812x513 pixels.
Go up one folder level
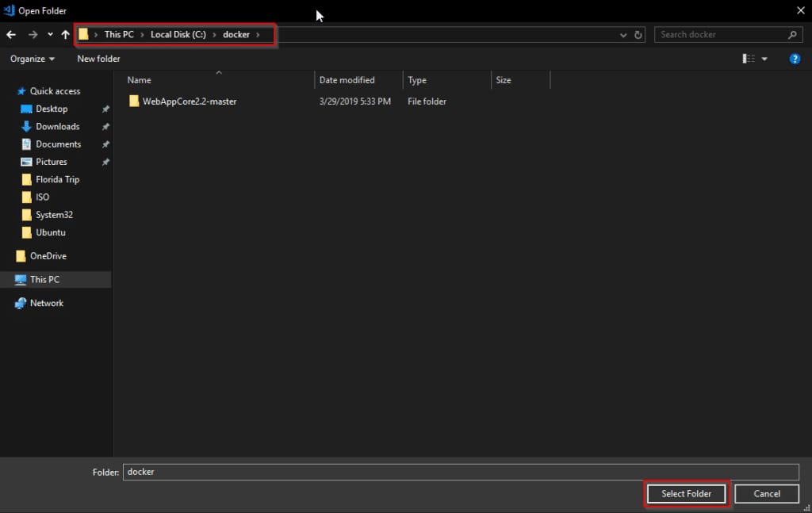[65, 35]
